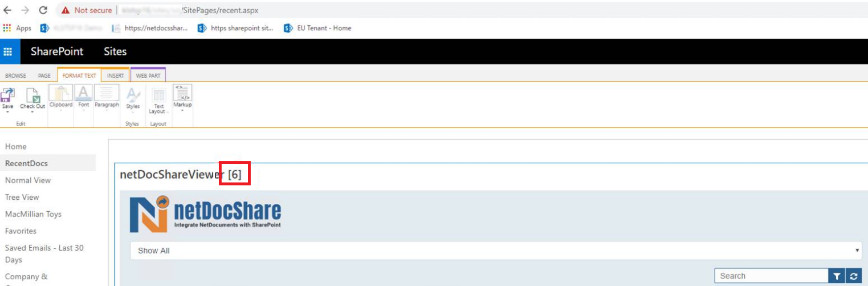Switch to the BROWSE ribbon tab
The height and width of the screenshot is (286, 868).
click(x=16, y=75)
